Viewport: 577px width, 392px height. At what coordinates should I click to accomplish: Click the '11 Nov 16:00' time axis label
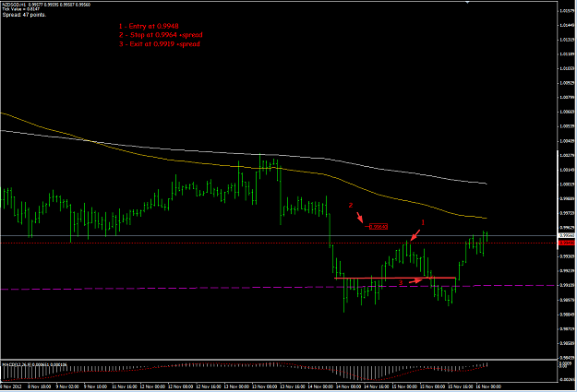tap(125, 386)
